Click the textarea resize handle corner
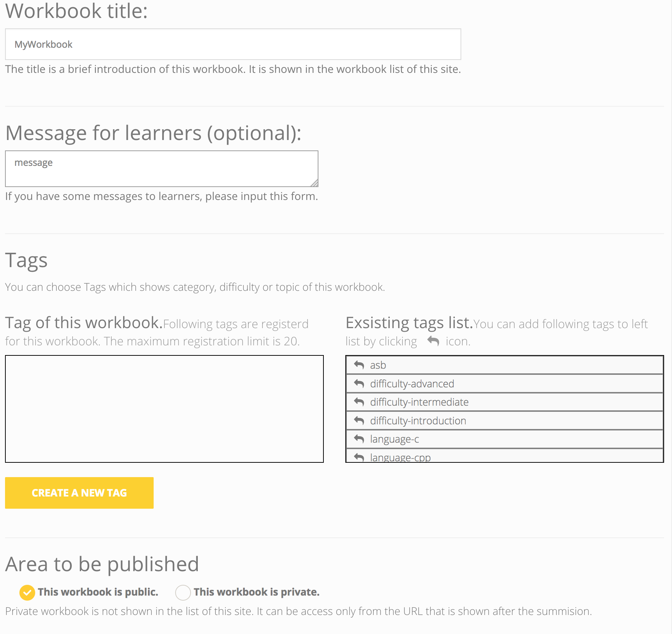The image size is (672, 634). click(314, 183)
